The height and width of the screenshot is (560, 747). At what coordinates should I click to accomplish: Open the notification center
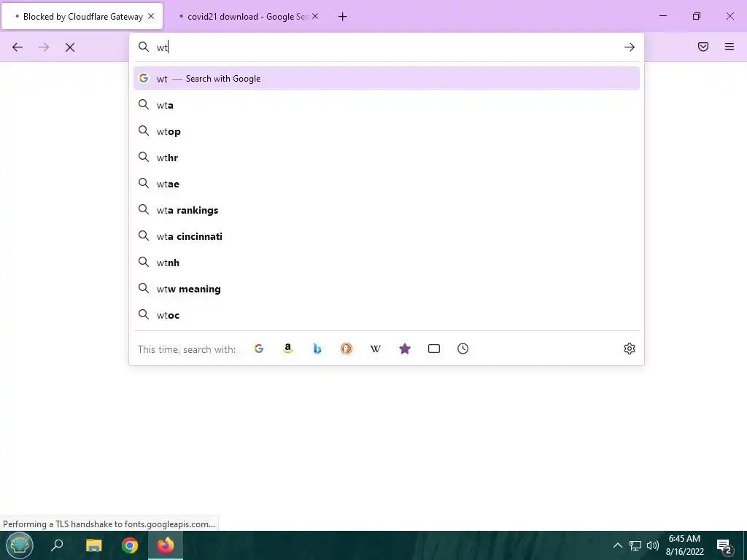[724, 545]
